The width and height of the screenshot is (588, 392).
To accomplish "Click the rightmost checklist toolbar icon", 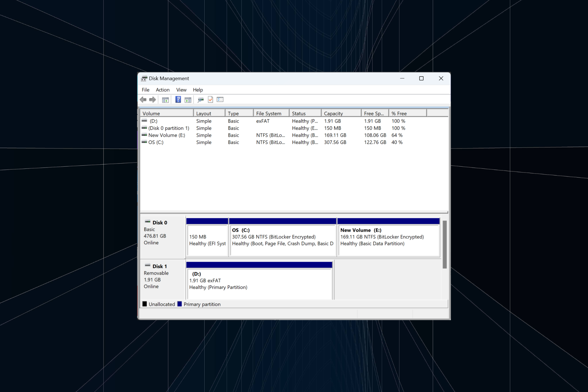I will pos(220,100).
